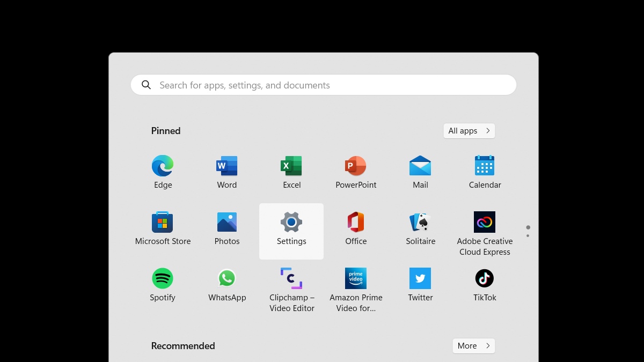644x362 pixels.
Task: Open the Calendar app
Action: pyautogui.click(x=485, y=172)
